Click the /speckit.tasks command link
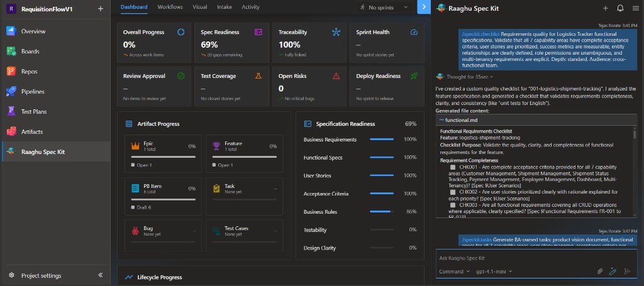Viewport: 644px width, 286px height. [x=477, y=239]
